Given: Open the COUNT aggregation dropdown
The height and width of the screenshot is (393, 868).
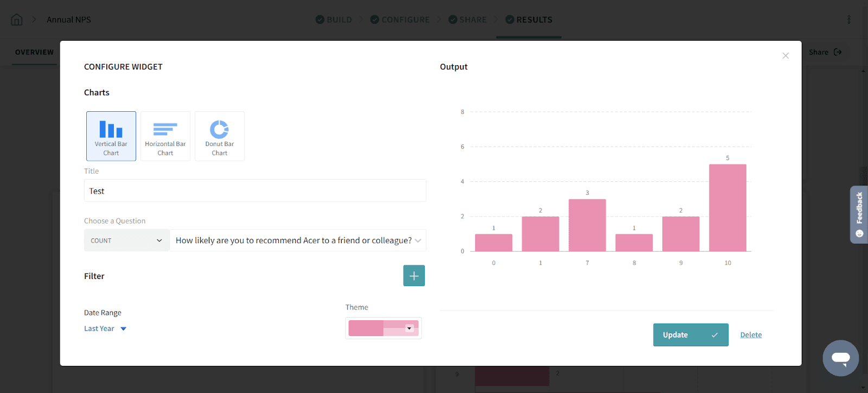Looking at the screenshot, I should (127, 240).
